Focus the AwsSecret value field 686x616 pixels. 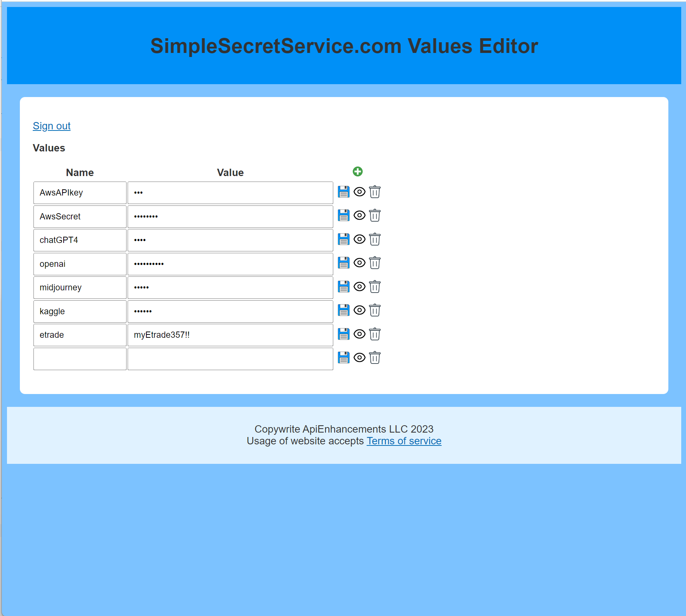[x=230, y=216]
